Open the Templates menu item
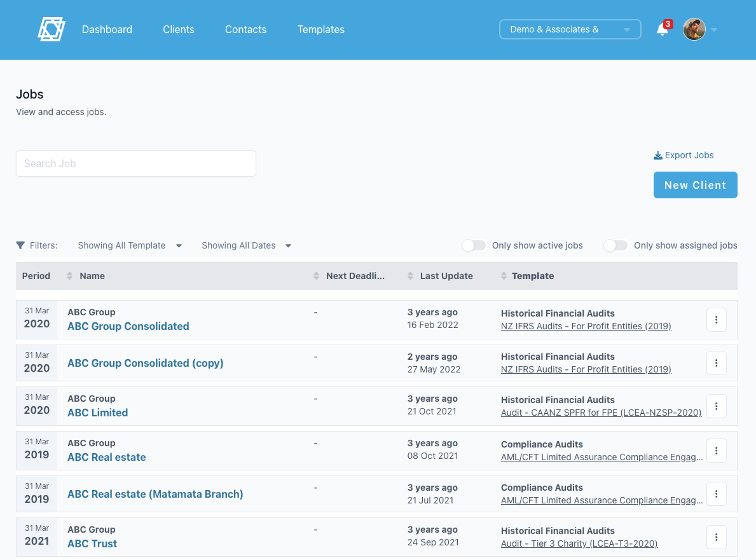The height and width of the screenshot is (560, 756). click(320, 29)
